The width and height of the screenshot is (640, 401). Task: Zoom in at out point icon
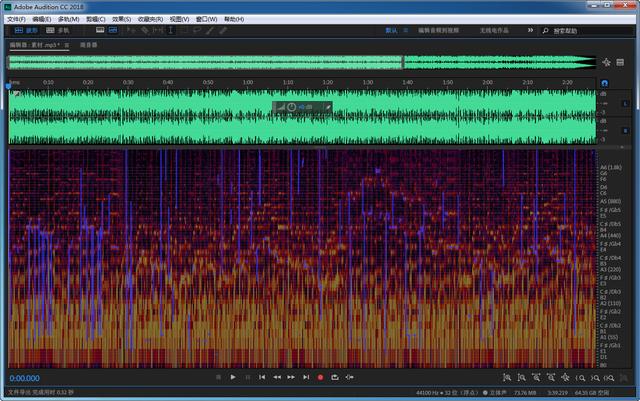[595, 378]
